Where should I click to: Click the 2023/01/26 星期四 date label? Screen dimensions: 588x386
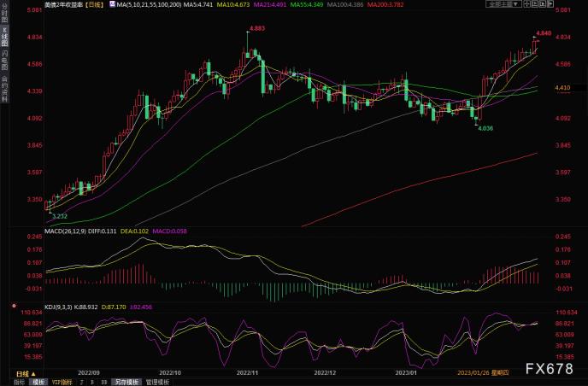[483, 372]
